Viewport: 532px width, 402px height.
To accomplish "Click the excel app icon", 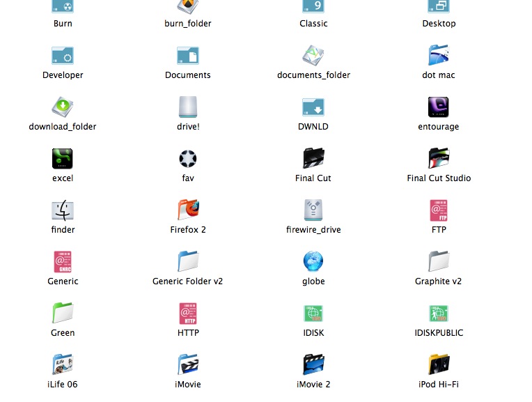I will (63, 159).
